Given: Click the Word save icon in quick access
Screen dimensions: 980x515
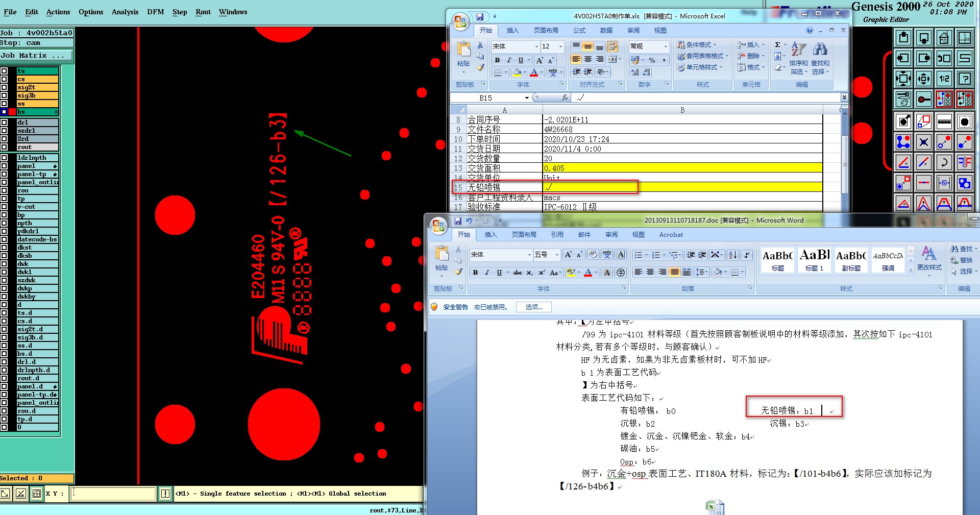Looking at the screenshot, I should tap(458, 221).
